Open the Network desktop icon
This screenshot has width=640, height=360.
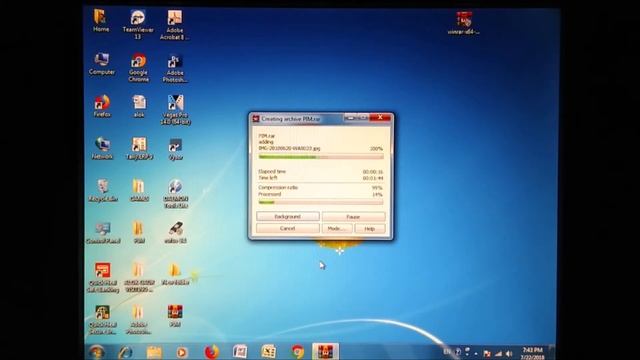pos(102,148)
